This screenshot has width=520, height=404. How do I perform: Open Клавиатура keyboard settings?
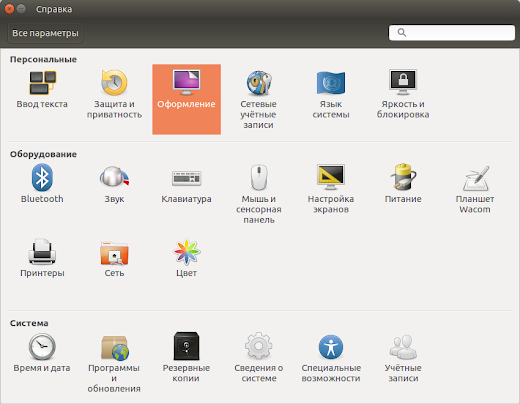pos(186,184)
